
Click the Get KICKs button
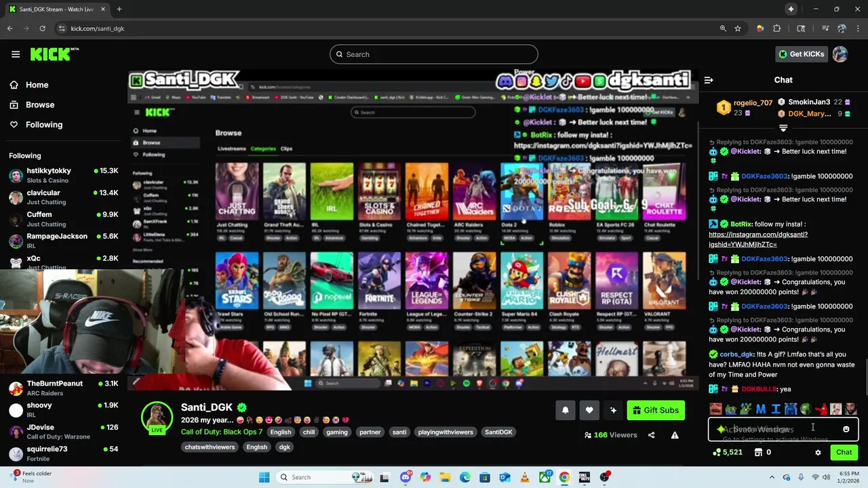tap(801, 54)
